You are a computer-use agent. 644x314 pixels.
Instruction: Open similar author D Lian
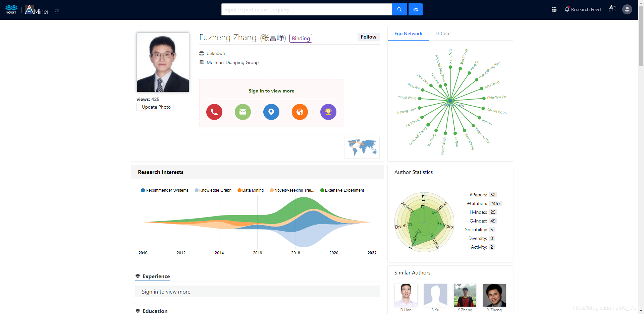coord(406,298)
